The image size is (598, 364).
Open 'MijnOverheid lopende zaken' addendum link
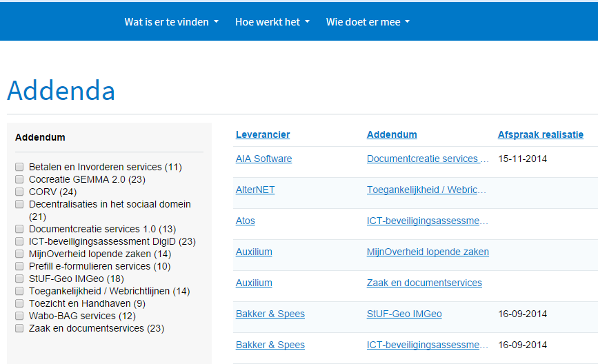(x=428, y=252)
